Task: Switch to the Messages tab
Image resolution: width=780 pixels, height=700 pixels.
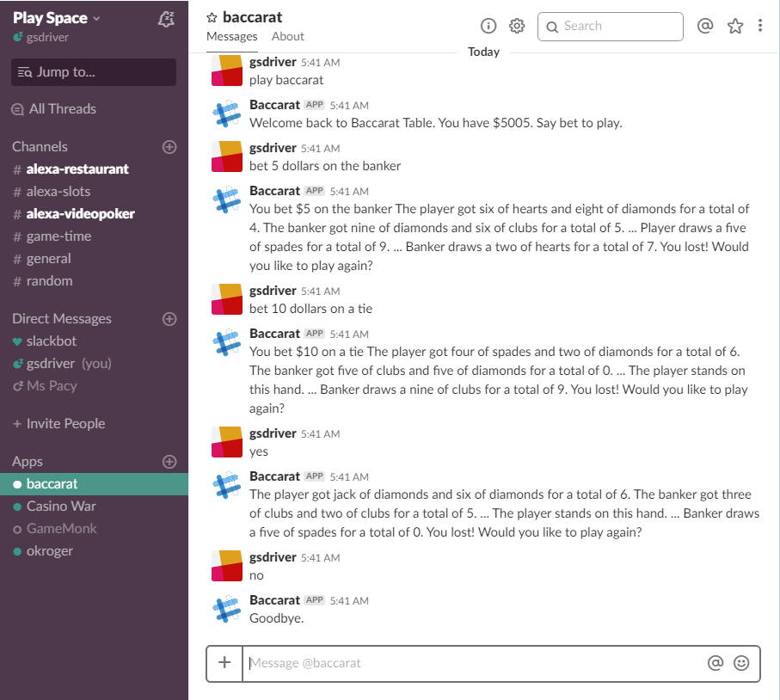Action: 232,37
